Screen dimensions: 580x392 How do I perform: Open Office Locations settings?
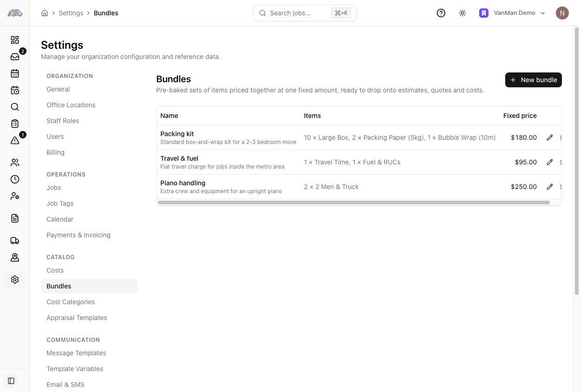point(71,105)
